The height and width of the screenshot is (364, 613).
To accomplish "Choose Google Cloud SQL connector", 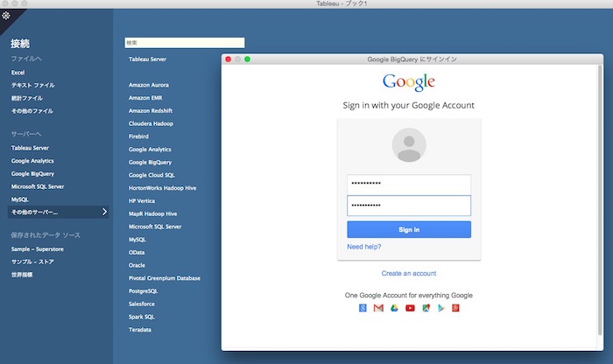I will (x=151, y=175).
